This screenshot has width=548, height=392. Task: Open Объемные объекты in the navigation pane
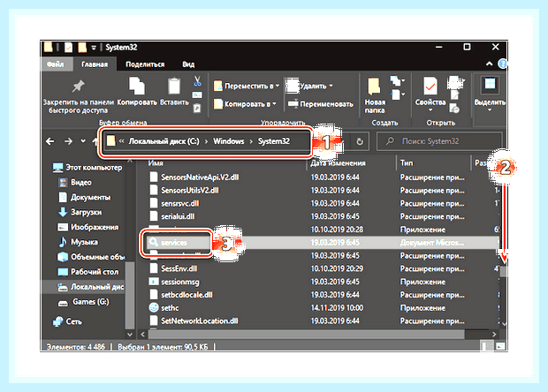pyautogui.click(x=92, y=257)
